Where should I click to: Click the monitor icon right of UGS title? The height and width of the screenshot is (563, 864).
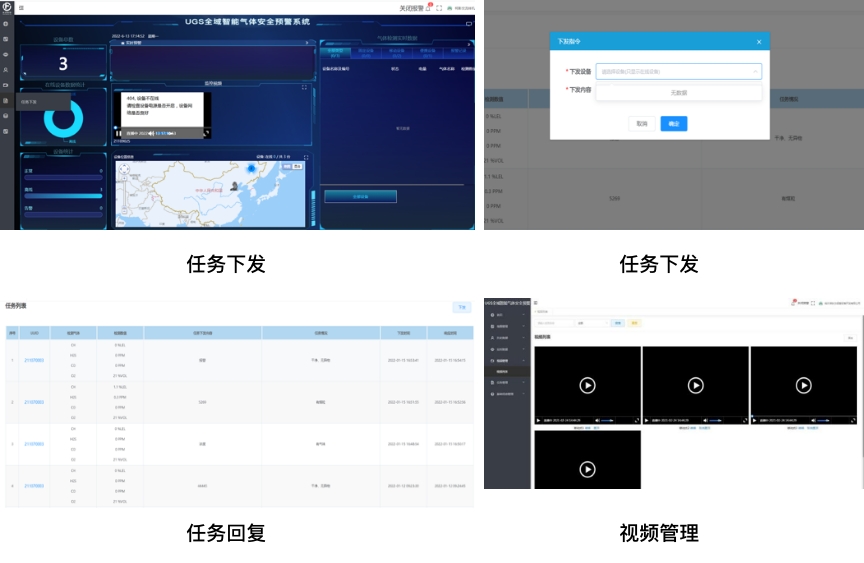coord(469,24)
